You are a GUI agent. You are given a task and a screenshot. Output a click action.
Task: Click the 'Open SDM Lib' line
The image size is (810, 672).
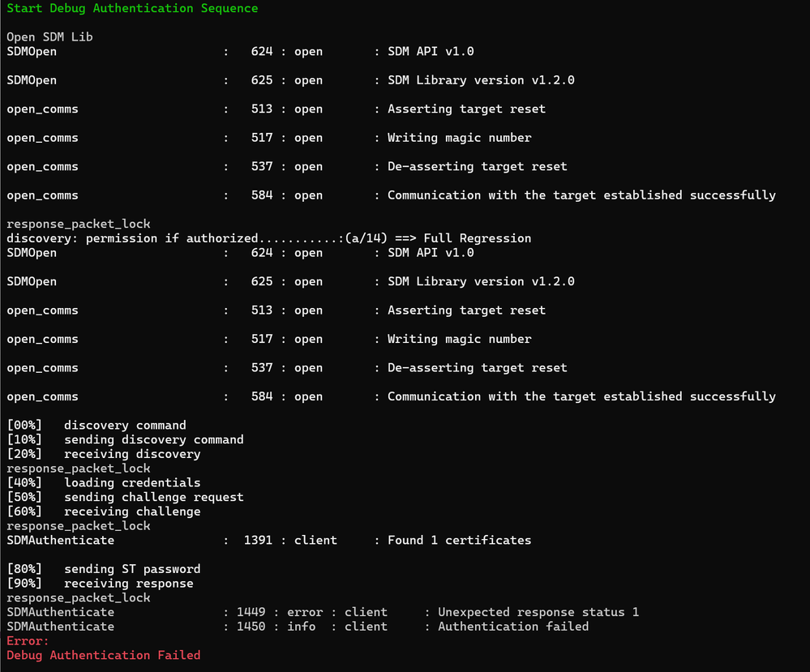tap(49, 36)
